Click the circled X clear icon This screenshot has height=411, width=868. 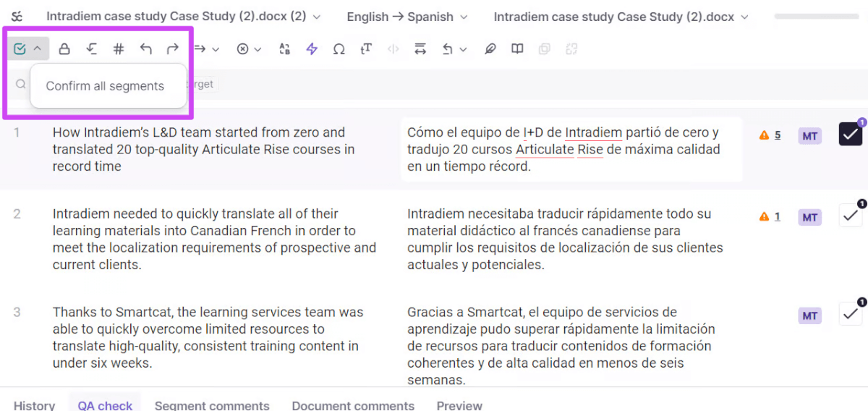(243, 49)
